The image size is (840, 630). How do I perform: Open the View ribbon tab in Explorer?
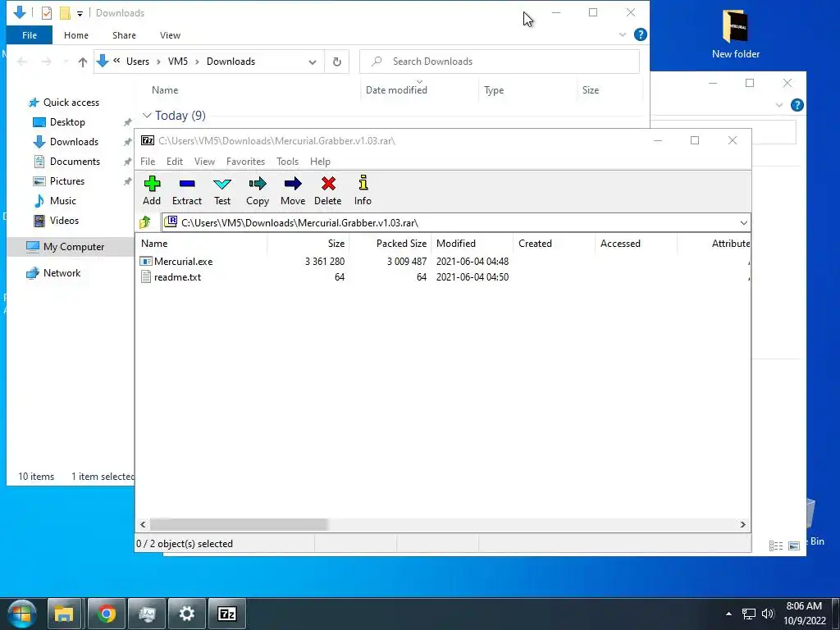tap(170, 35)
